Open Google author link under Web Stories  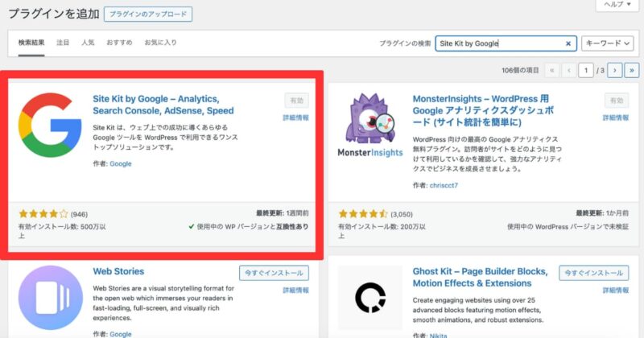click(121, 334)
